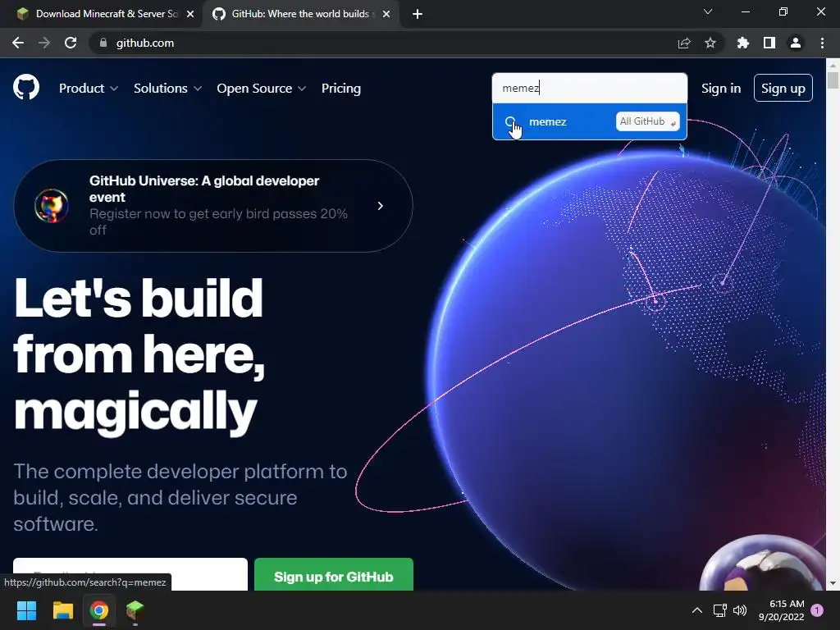Open the tab search chevron
Screen dimensions: 840x630
tap(708, 11)
